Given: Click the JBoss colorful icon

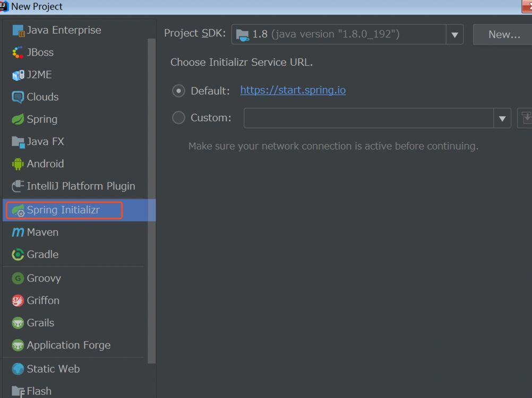Looking at the screenshot, I should tap(18, 53).
